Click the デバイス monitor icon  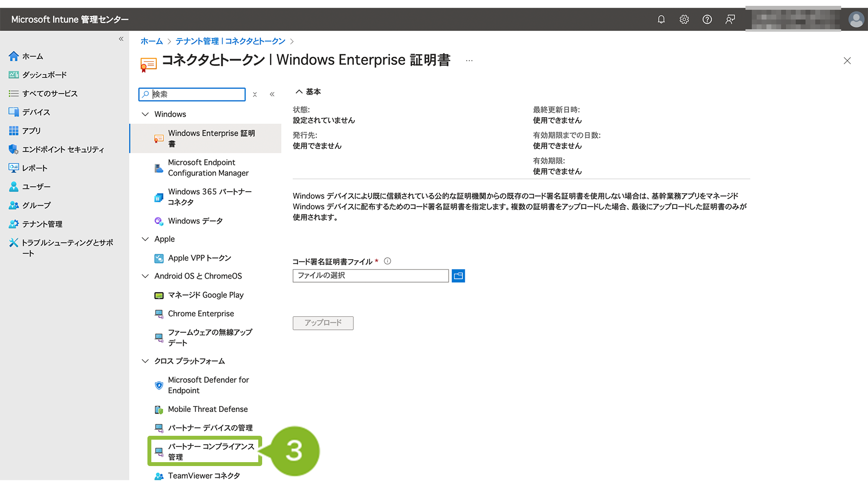click(x=14, y=112)
